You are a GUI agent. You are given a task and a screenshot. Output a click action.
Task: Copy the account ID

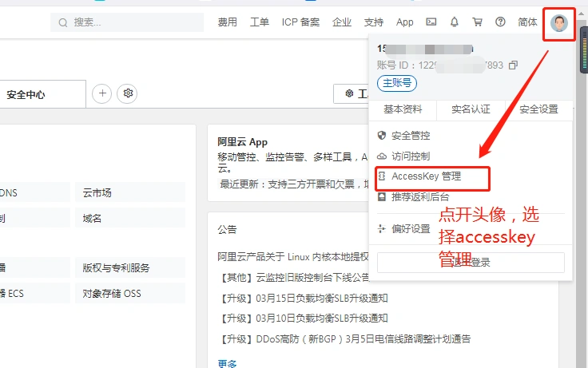(513, 65)
